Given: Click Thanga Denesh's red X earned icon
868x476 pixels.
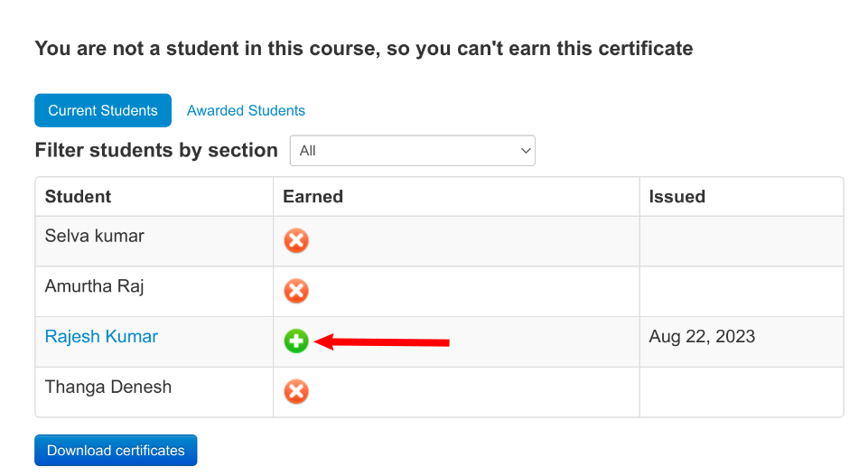Looking at the screenshot, I should [296, 391].
